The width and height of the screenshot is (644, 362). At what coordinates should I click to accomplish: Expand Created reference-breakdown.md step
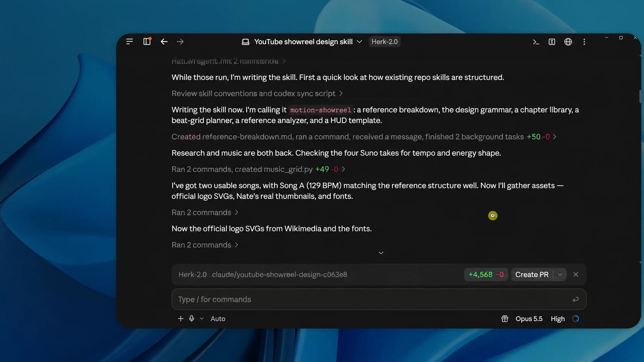coord(364,137)
